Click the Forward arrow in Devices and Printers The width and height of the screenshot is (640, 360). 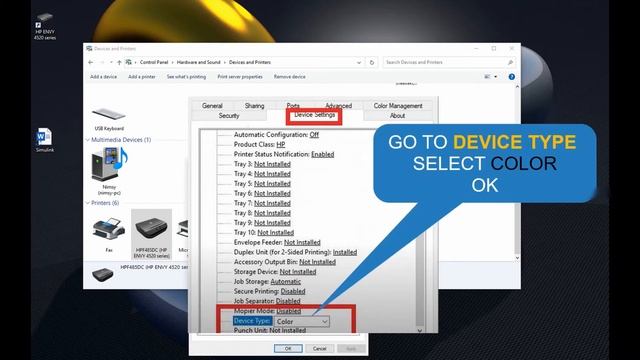click(x=102, y=62)
